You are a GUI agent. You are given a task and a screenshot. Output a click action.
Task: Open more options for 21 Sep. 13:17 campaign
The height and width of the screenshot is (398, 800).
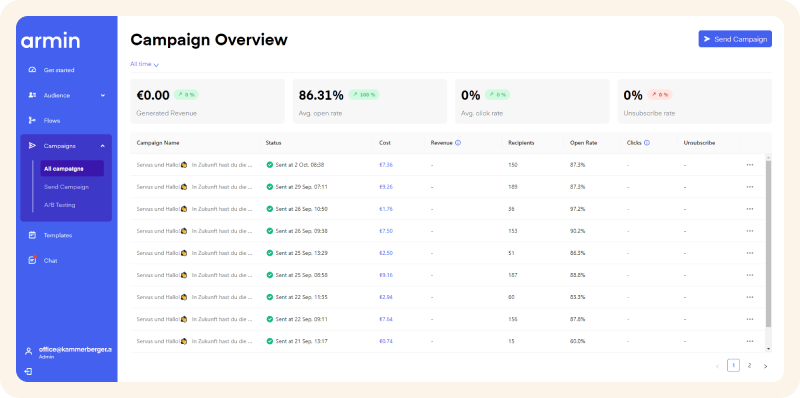[749, 341]
